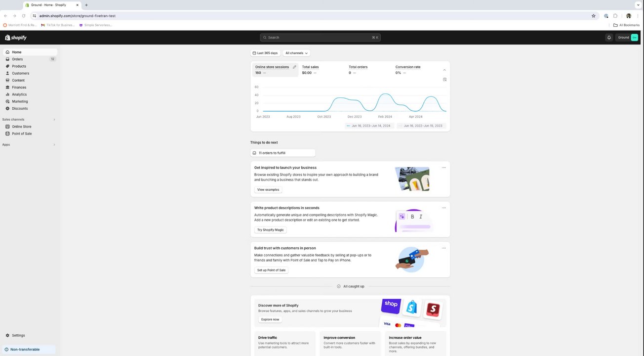Click the Marketing target icon
Image resolution: width=644 pixels, height=356 pixels.
[x=7, y=101]
